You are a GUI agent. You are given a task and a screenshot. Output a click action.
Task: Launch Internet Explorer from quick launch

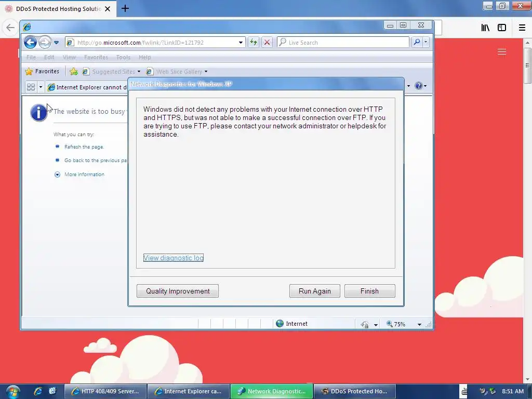pos(37,391)
